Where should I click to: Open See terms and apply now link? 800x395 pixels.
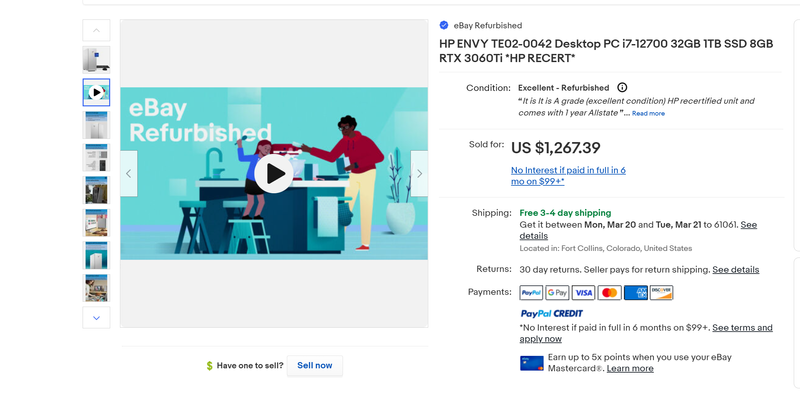coord(646,333)
